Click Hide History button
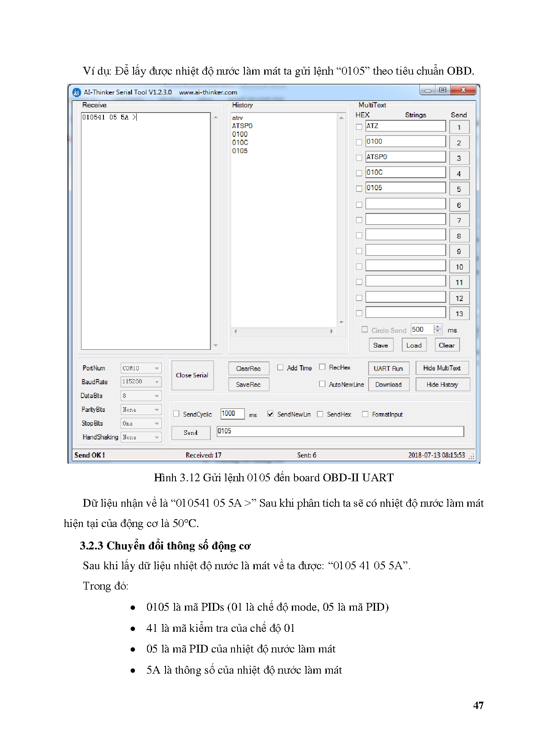The image size is (535, 756). click(x=442, y=384)
